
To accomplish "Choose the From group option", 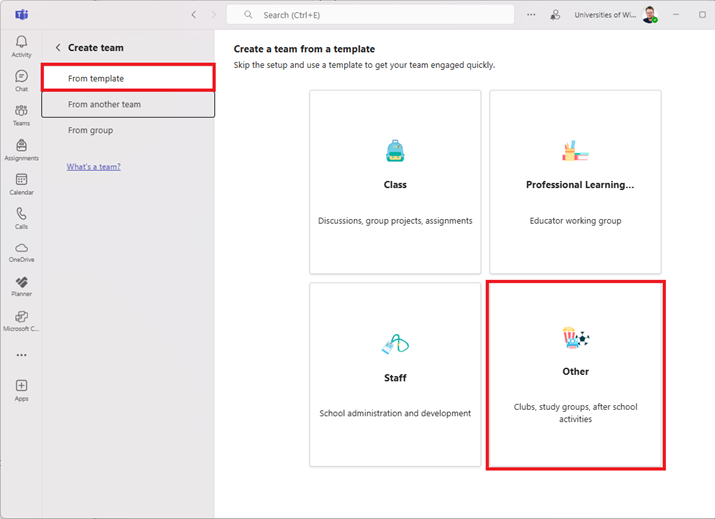I will 91,130.
